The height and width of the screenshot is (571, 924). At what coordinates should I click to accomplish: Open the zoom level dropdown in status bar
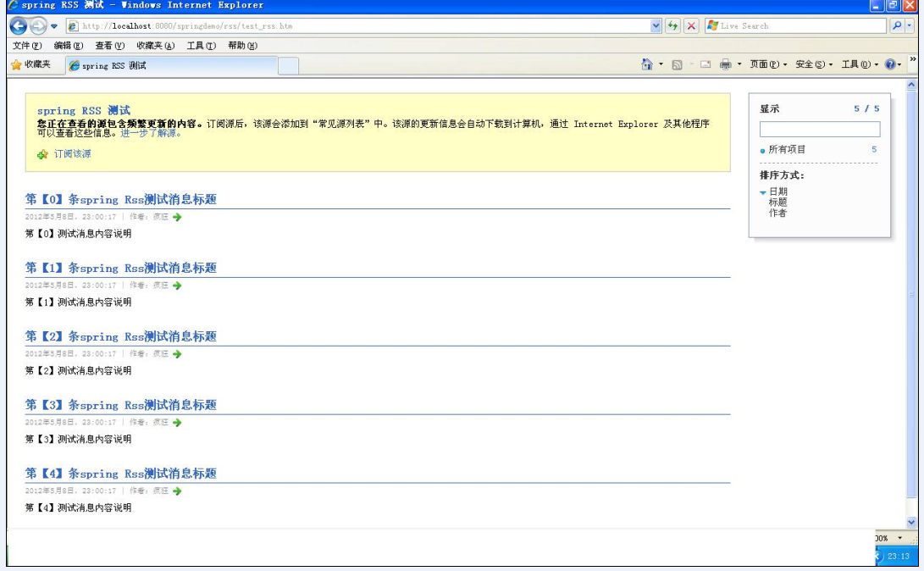pos(899,538)
